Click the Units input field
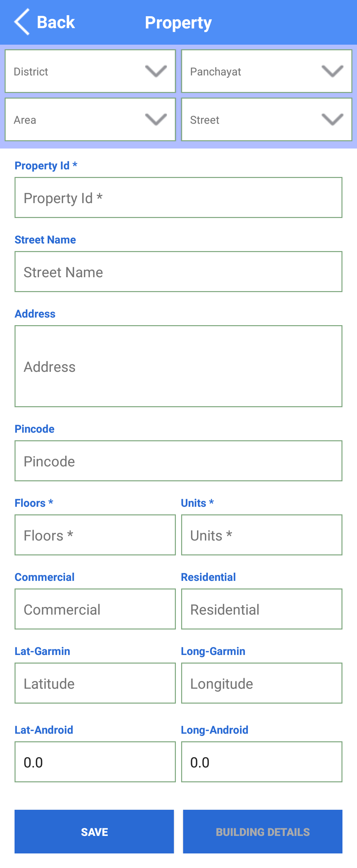 (x=262, y=535)
